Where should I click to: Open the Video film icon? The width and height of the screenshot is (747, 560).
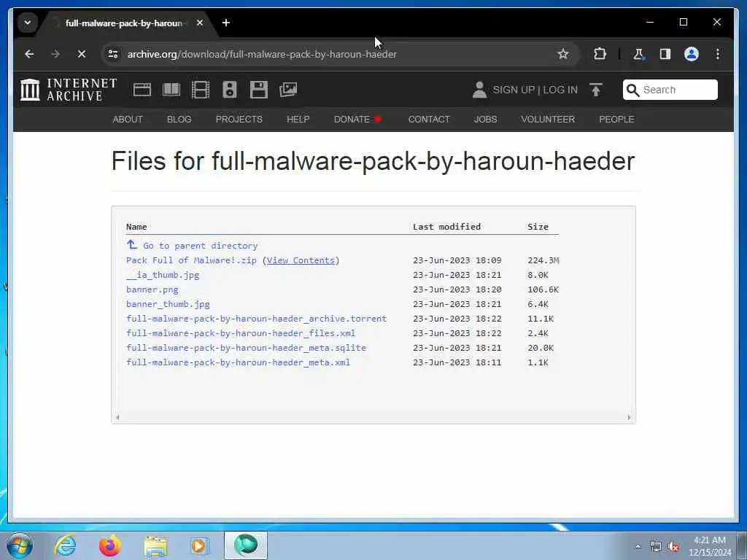(x=200, y=90)
